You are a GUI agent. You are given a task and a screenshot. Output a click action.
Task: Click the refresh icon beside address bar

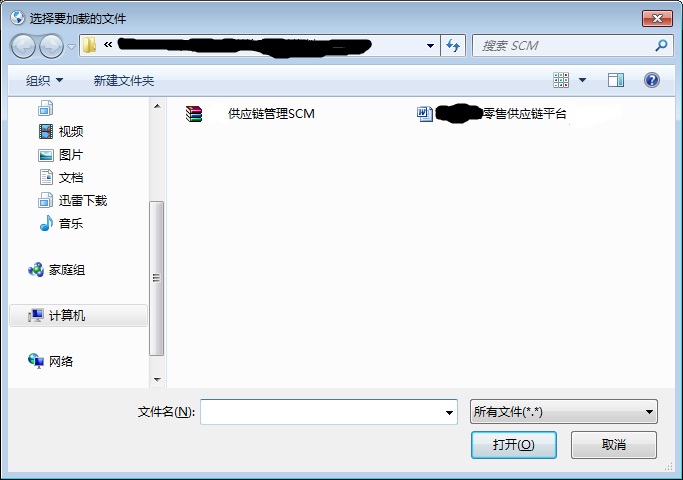453,45
